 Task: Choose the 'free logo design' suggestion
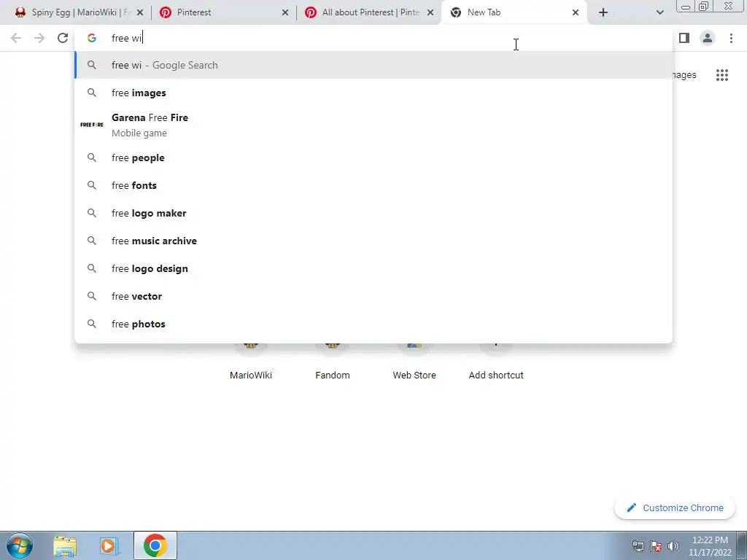click(373, 268)
